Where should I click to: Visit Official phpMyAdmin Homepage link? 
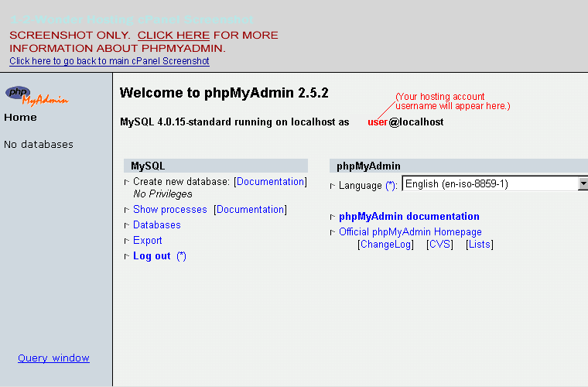coord(410,231)
